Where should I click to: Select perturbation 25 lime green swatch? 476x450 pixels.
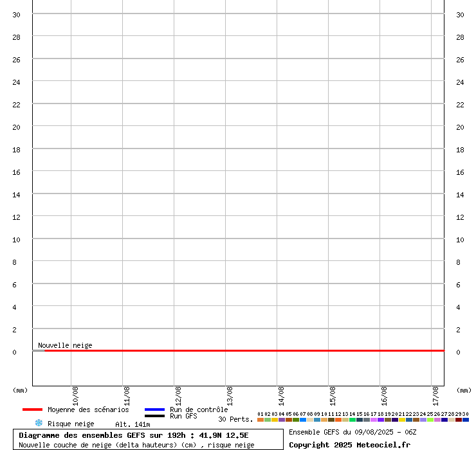[x=430, y=420]
